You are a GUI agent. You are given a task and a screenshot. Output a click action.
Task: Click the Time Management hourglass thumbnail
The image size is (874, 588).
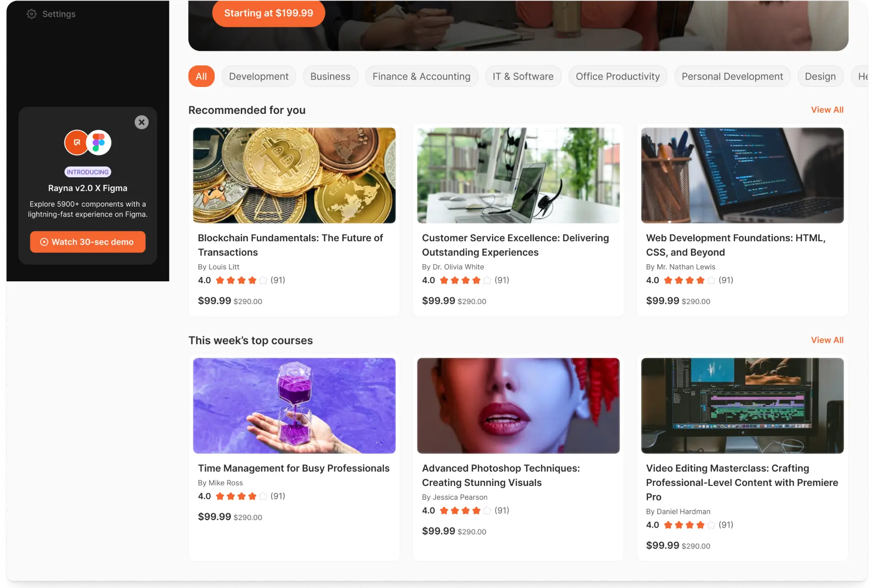294,405
